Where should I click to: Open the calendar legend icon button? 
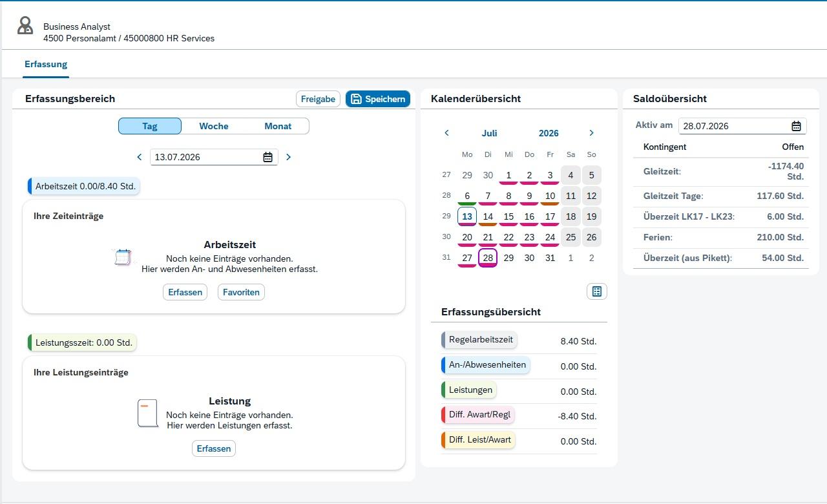tap(597, 291)
